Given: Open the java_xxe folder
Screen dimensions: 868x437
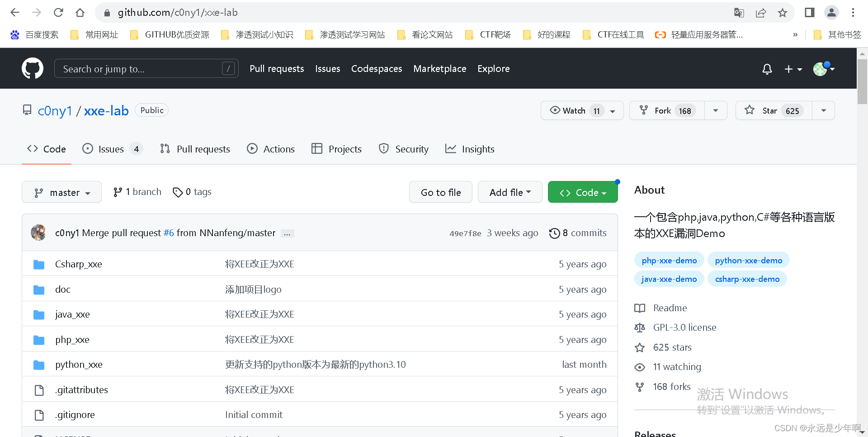Looking at the screenshot, I should (x=72, y=314).
